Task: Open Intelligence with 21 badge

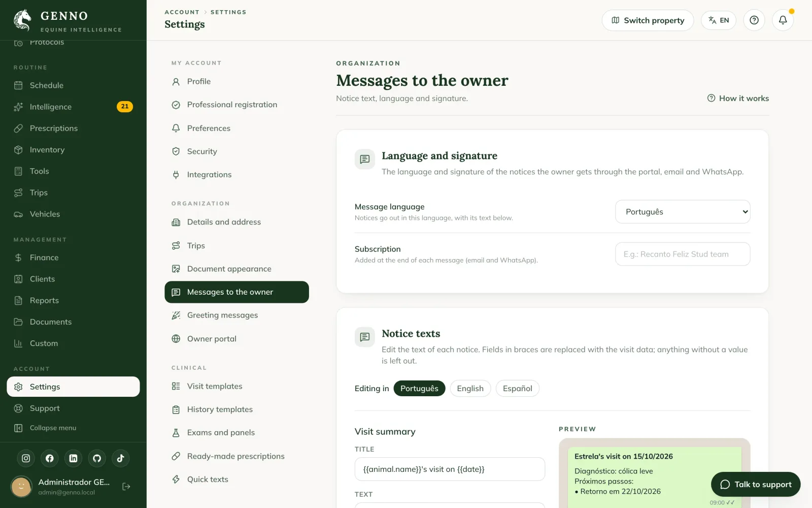Action: tap(73, 107)
